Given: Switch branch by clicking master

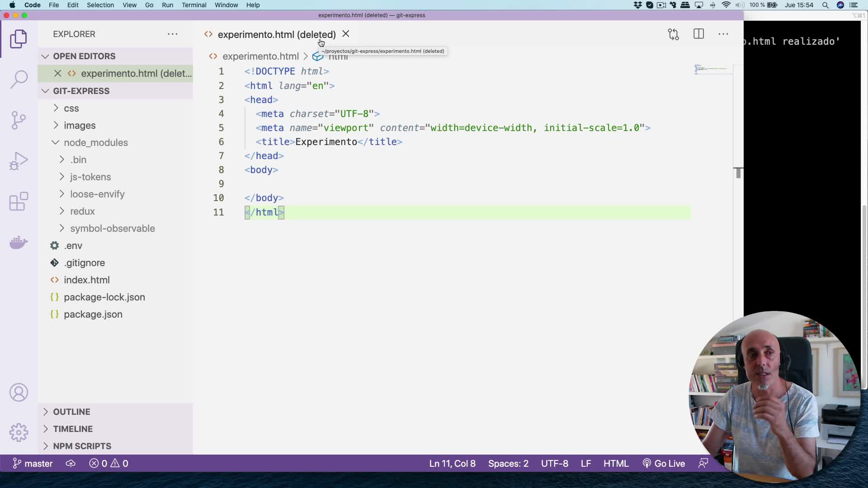Looking at the screenshot, I should pos(32,463).
